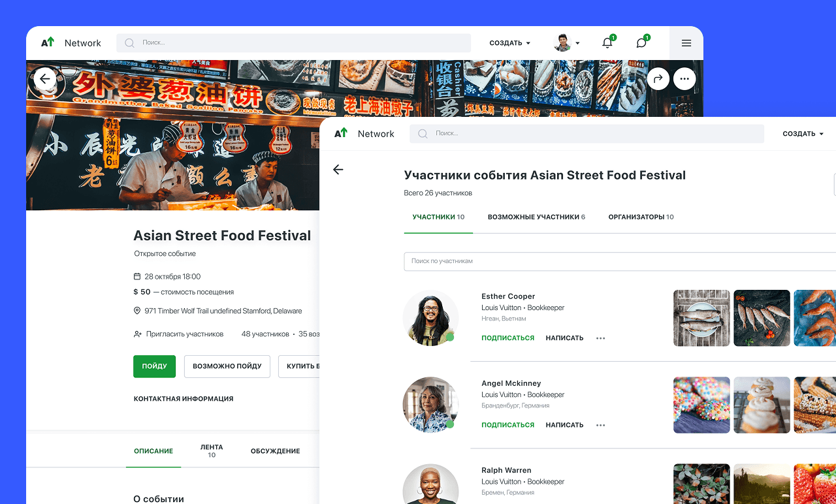
Task: Open the three-dot options on event banner
Action: 684,79
